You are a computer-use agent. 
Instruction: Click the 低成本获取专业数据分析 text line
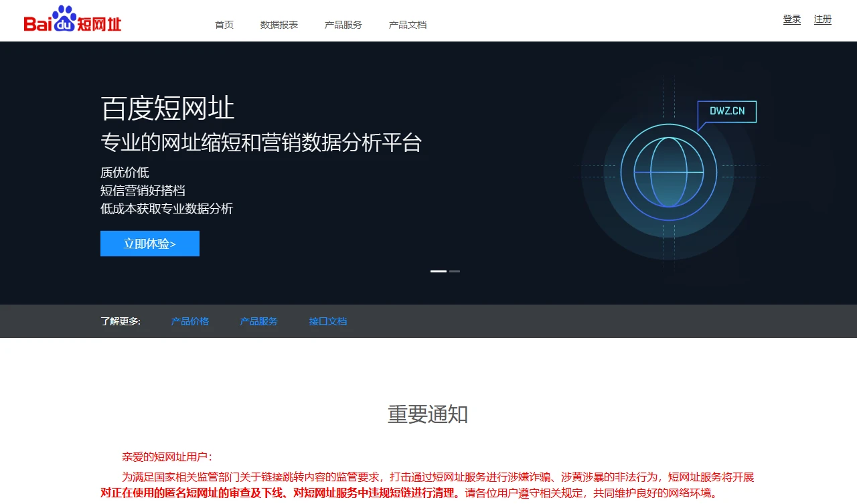[x=167, y=209]
